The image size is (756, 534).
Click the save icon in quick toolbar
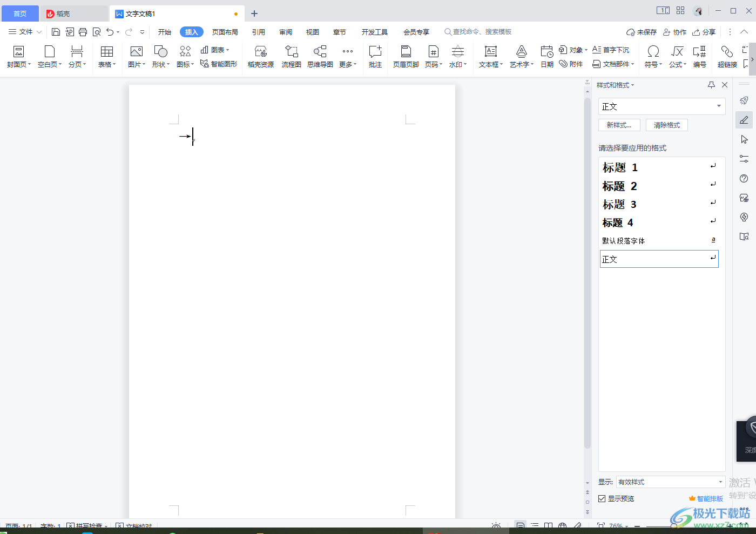click(56, 32)
